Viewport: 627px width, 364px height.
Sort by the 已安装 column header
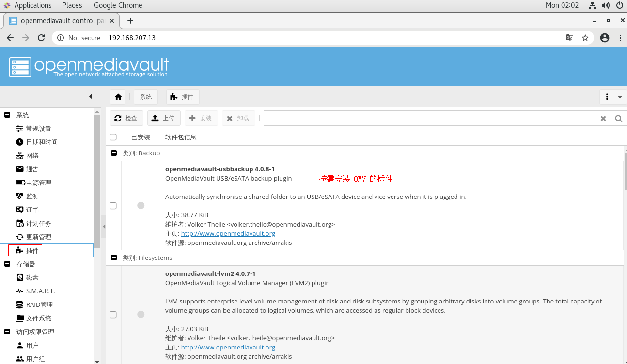[x=141, y=137]
